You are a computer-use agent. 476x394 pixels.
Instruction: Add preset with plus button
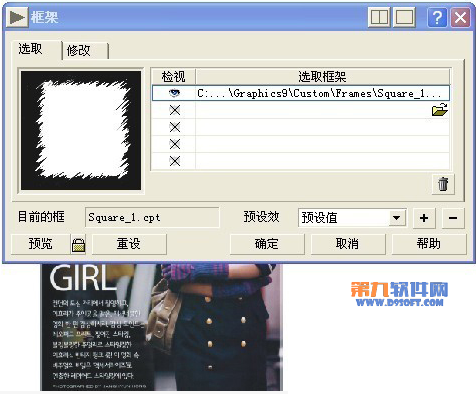(424, 218)
